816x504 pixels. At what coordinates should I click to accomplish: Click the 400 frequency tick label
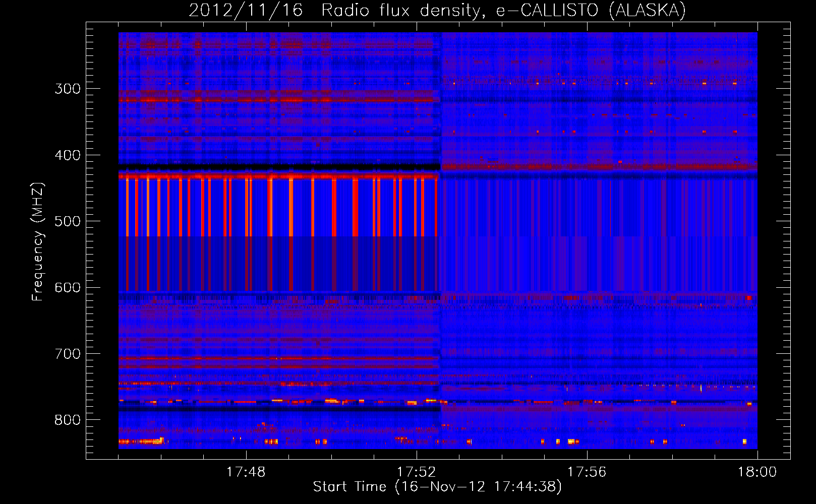68,155
